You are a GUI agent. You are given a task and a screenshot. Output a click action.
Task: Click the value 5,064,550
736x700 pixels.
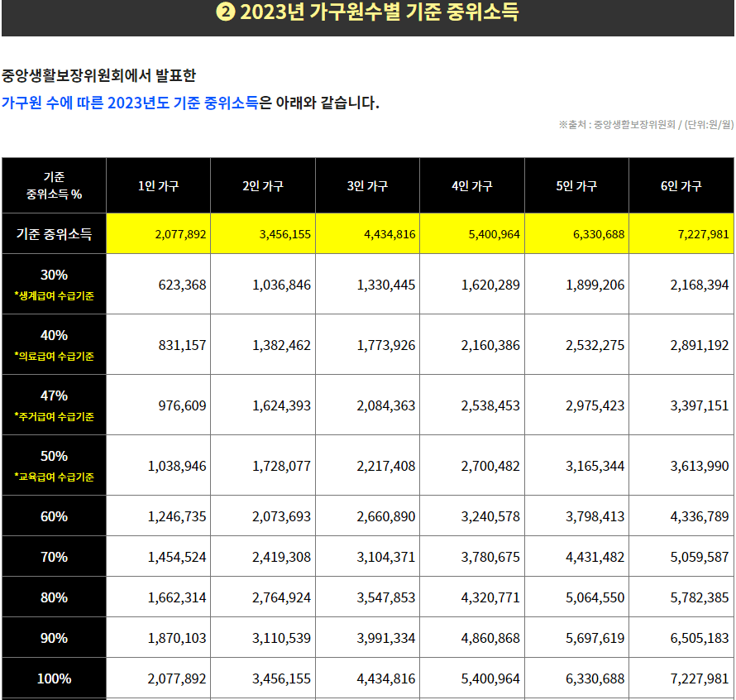tap(595, 597)
